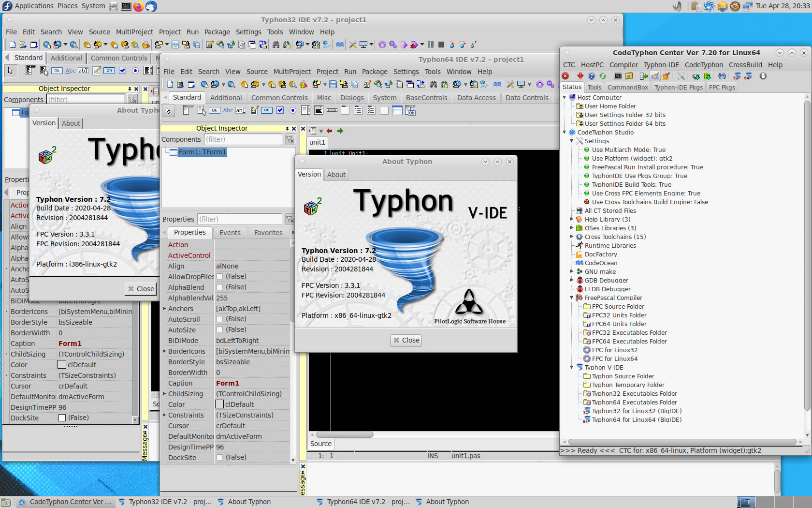This screenshot has width=812, height=508.
Task: Toggle DockSite checkbox in Typhon32 inspector
Action: pyautogui.click(x=62, y=418)
